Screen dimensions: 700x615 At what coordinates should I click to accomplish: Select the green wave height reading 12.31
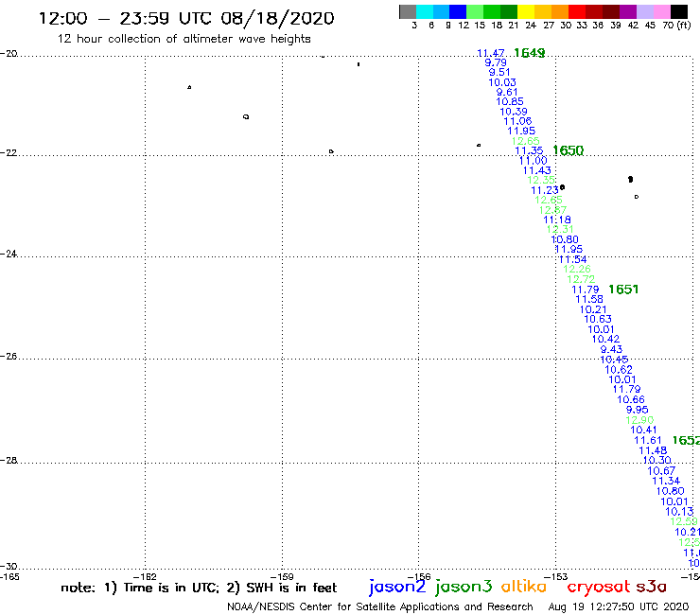[560, 229]
